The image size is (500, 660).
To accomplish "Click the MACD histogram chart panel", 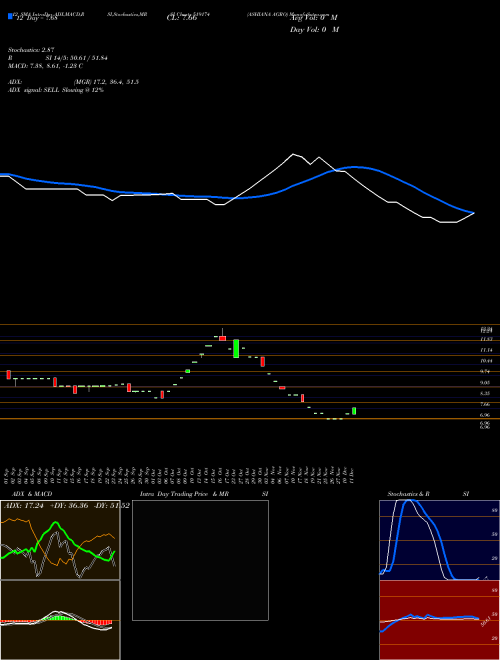I will click(60, 620).
